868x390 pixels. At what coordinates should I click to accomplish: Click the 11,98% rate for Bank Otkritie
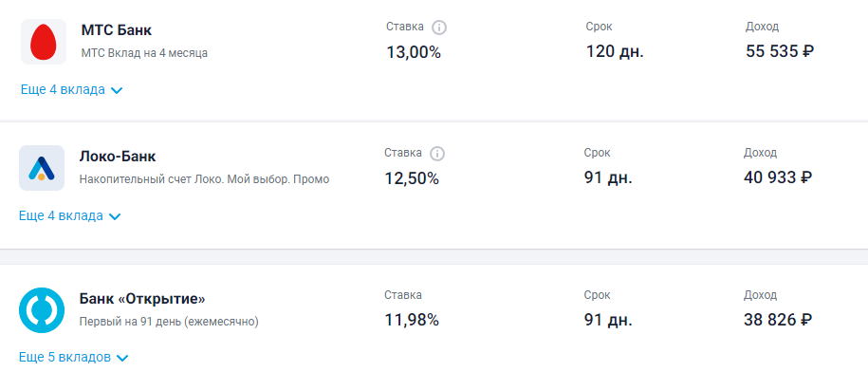pos(412,320)
